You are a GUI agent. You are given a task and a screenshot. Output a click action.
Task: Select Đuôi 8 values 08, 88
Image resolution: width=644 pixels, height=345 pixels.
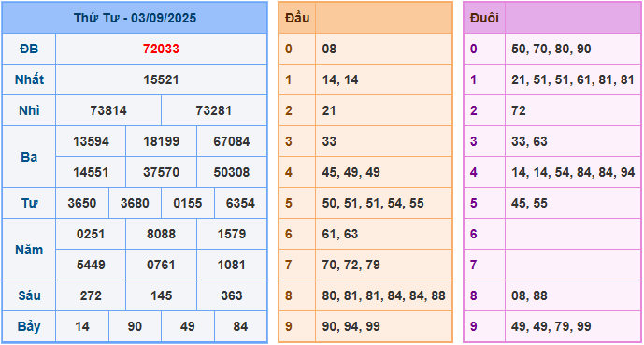(529, 295)
